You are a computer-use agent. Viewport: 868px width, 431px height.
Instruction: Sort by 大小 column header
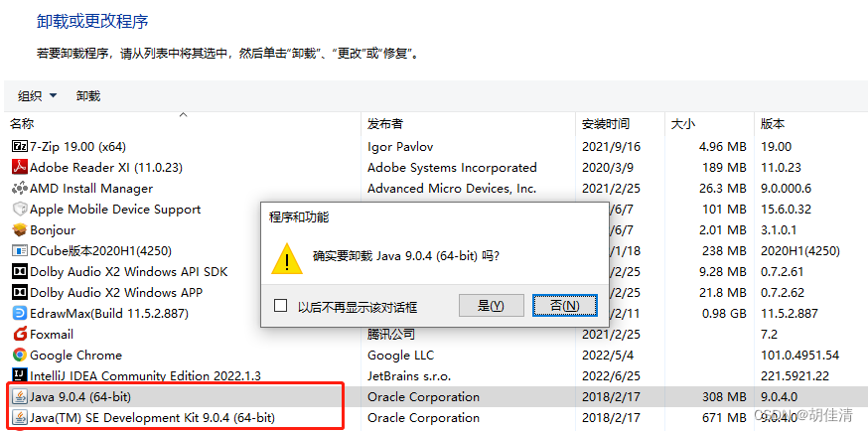click(683, 124)
